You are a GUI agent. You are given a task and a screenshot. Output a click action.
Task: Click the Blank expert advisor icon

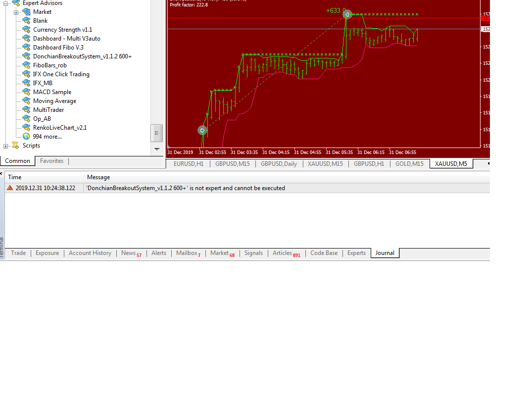pos(26,21)
